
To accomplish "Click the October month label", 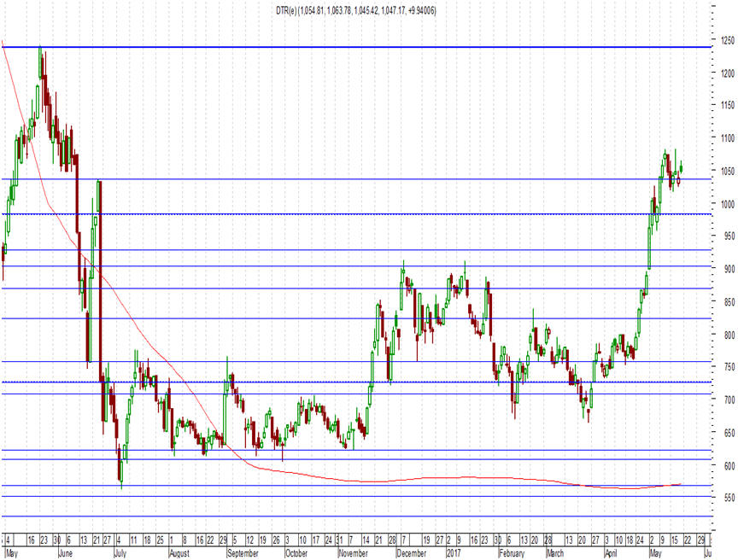I will pos(296,553).
